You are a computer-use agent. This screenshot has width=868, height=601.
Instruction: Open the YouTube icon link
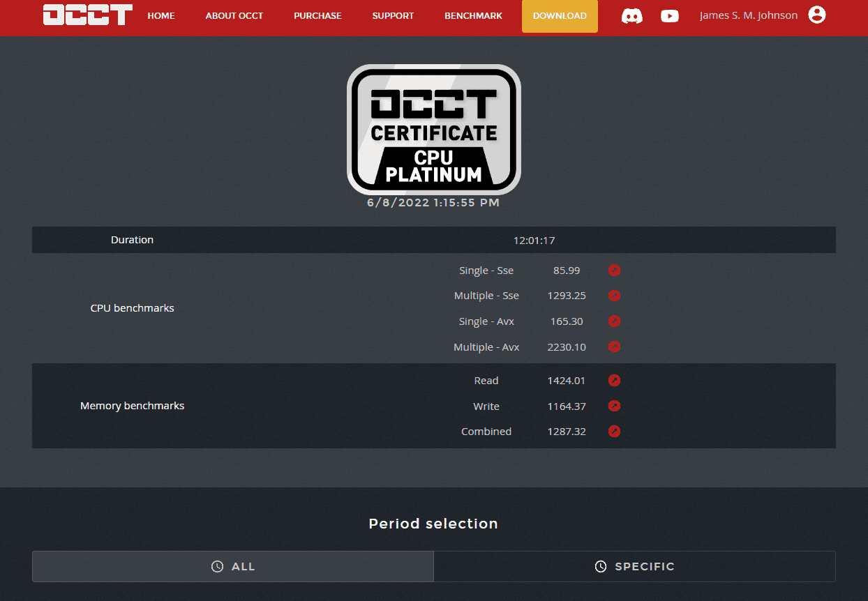click(670, 16)
